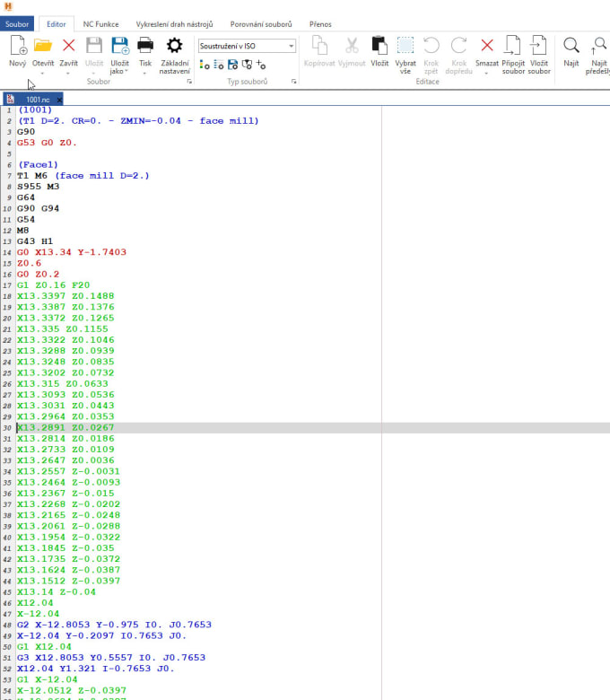
Task: Click the Uložit save icon
Action: pos(94,46)
